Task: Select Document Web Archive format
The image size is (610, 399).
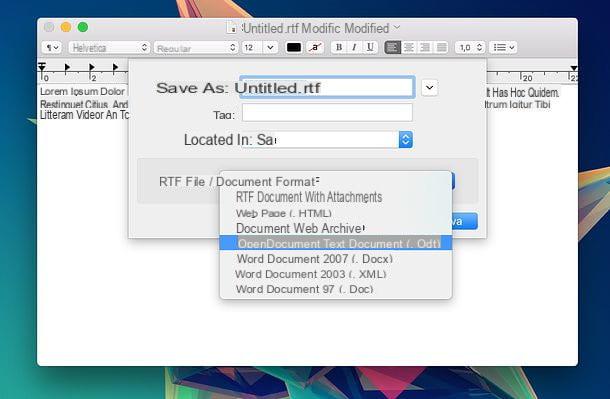Action: click(336, 228)
